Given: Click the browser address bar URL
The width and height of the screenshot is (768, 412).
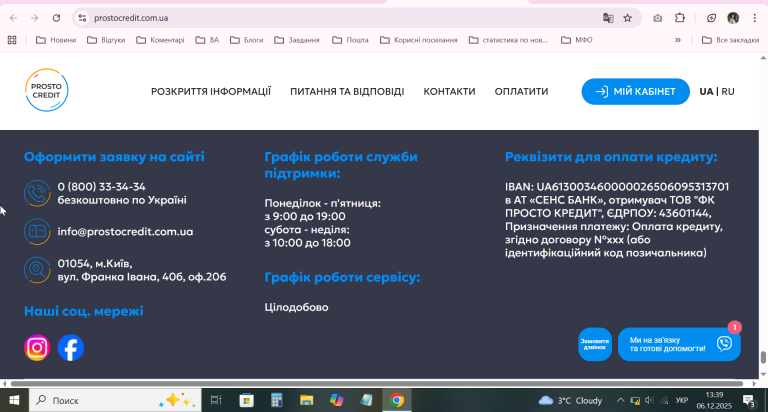Looking at the screenshot, I should coord(131,18).
